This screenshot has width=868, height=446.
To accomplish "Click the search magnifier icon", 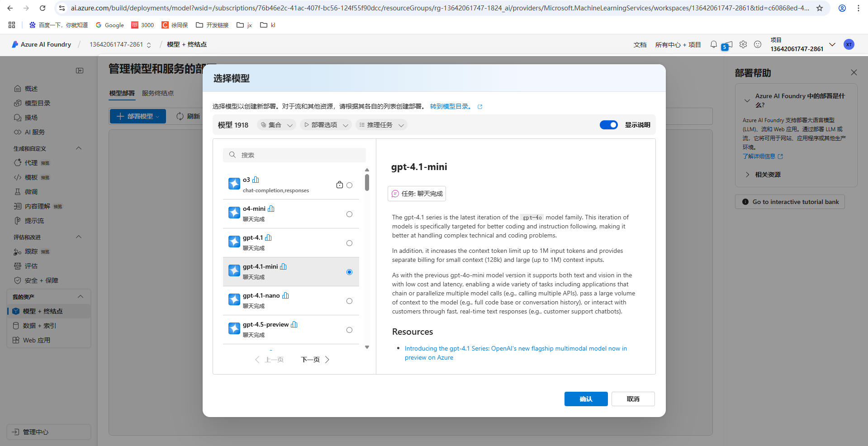I will point(232,155).
